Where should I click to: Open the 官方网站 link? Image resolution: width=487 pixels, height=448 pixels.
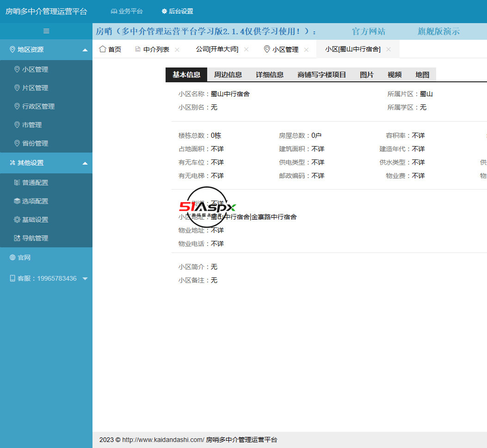(x=368, y=31)
